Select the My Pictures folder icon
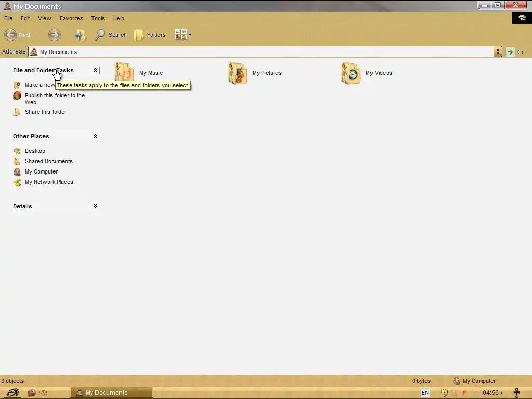The height and width of the screenshot is (399, 532). [x=237, y=73]
